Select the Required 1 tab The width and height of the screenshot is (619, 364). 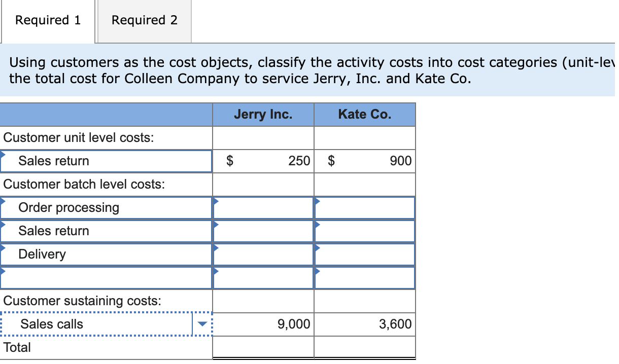[48, 20]
